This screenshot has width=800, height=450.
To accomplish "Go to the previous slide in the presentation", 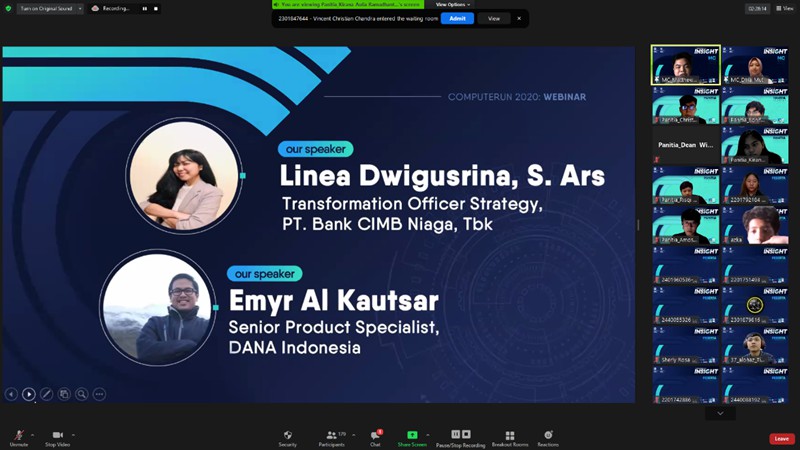I will 11,394.
